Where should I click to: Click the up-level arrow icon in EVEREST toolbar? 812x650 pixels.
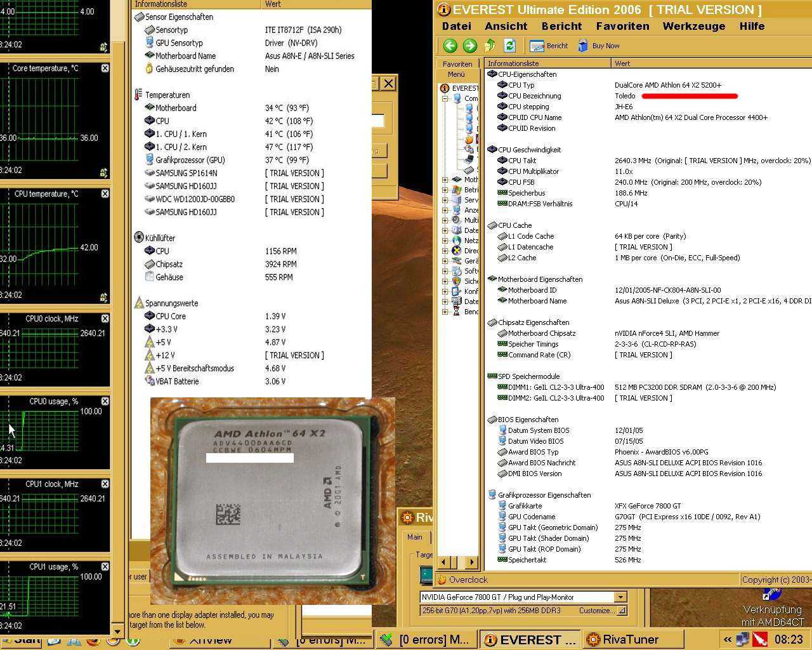click(x=490, y=46)
